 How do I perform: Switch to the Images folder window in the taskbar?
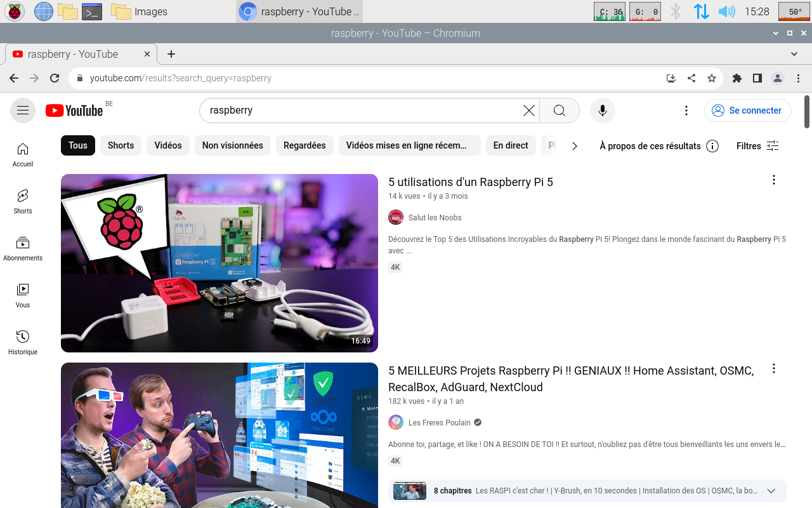pyautogui.click(x=139, y=11)
